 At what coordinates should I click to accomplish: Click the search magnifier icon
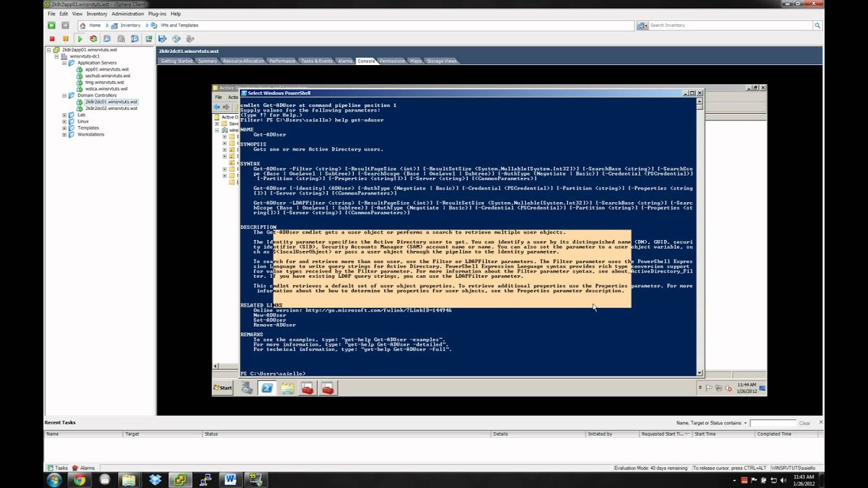(817, 25)
